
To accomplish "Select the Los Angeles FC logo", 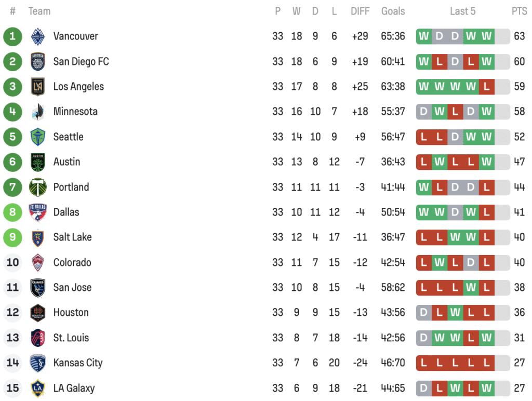I will click(x=38, y=87).
